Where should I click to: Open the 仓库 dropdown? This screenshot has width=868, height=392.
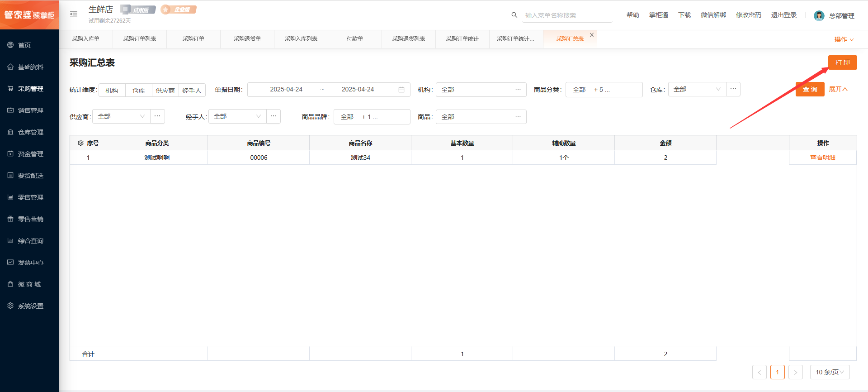697,89
